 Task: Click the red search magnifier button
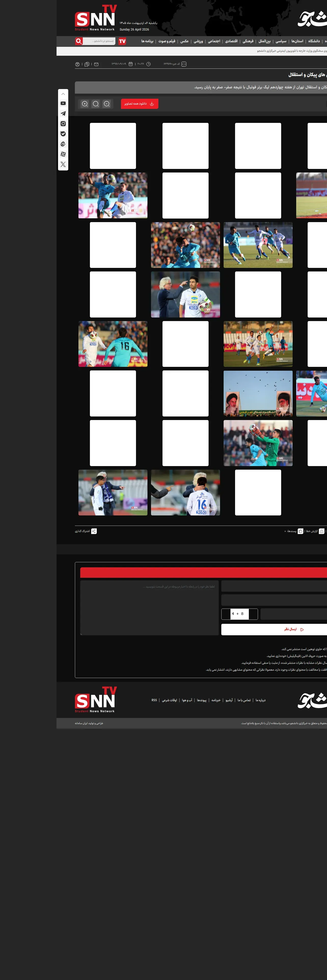pos(79,41)
